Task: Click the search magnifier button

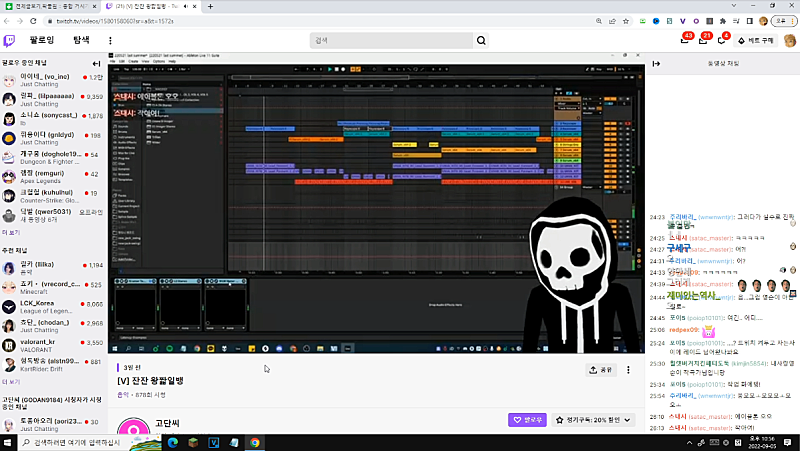Action: [481, 41]
